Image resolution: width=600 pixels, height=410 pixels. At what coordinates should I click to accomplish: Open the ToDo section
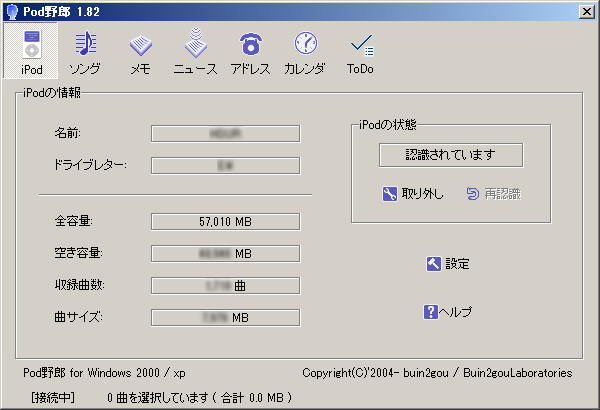360,53
